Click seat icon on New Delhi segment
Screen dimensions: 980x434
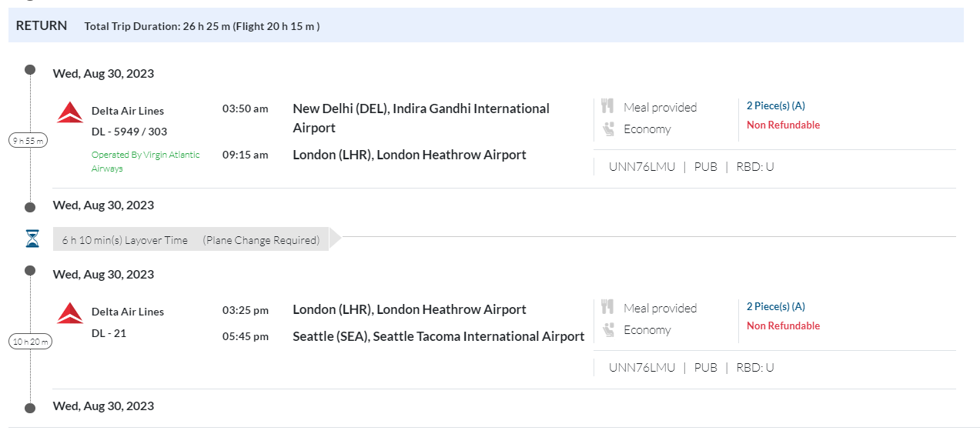point(608,129)
